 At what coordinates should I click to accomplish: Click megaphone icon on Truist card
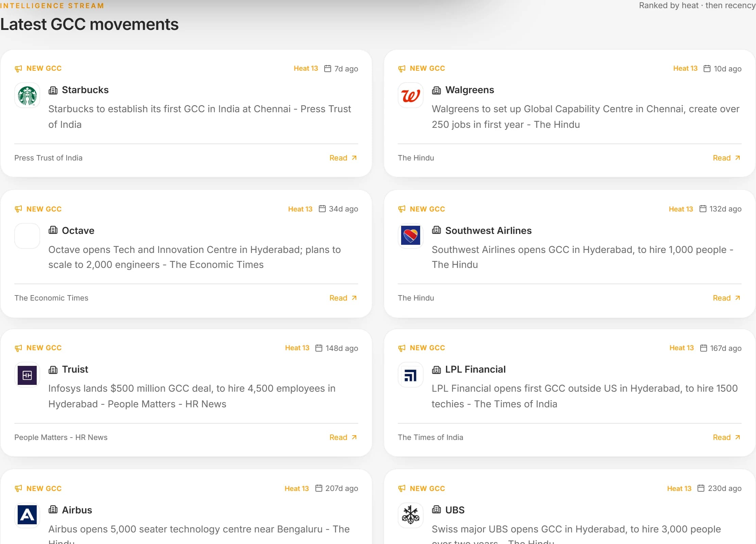(18, 348)
